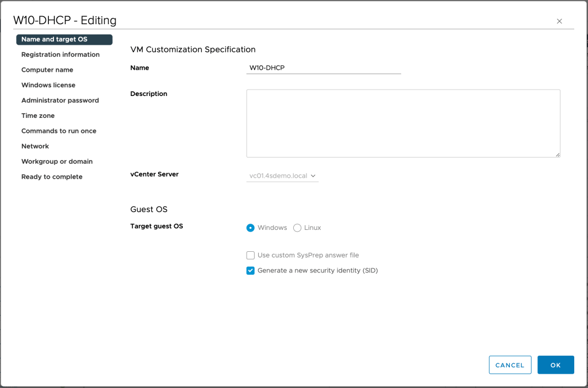Image resolution: width=588 pixels, height=388 pixels.
Task: Select the Windows target guest OS
Action: pos(251,228)
